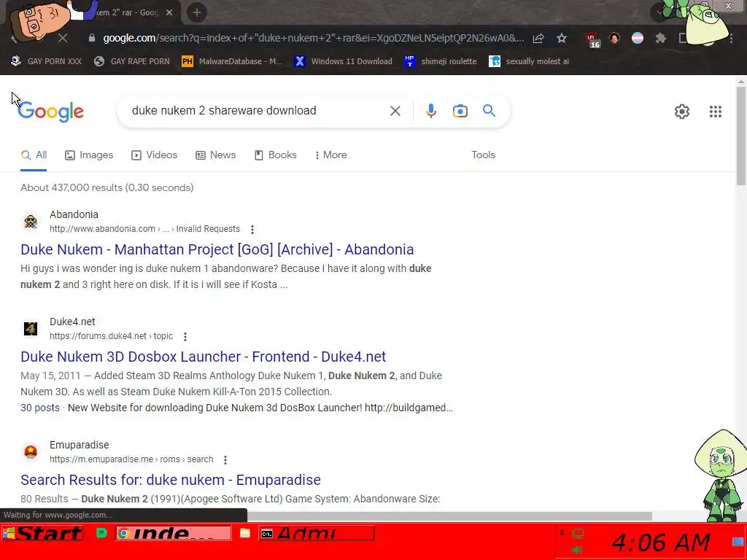The height and width of the screenshot is (560, 747).
Task: Open Duke Nukem Manhattan Project Abandonia result
Action: [217, 249]
